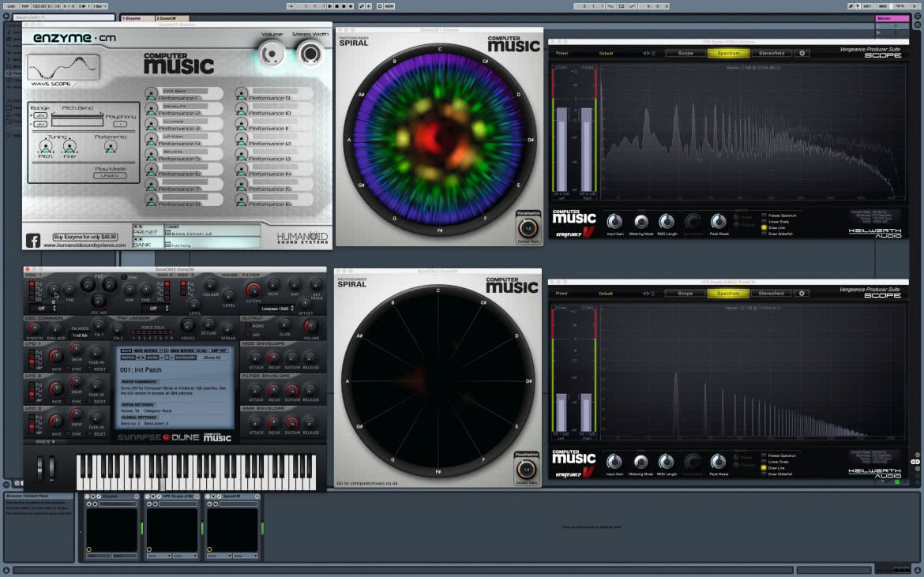Screen dimensions: 924x577
Task: Turn the Enzyme Volume knob
Action: coord(271,54)
